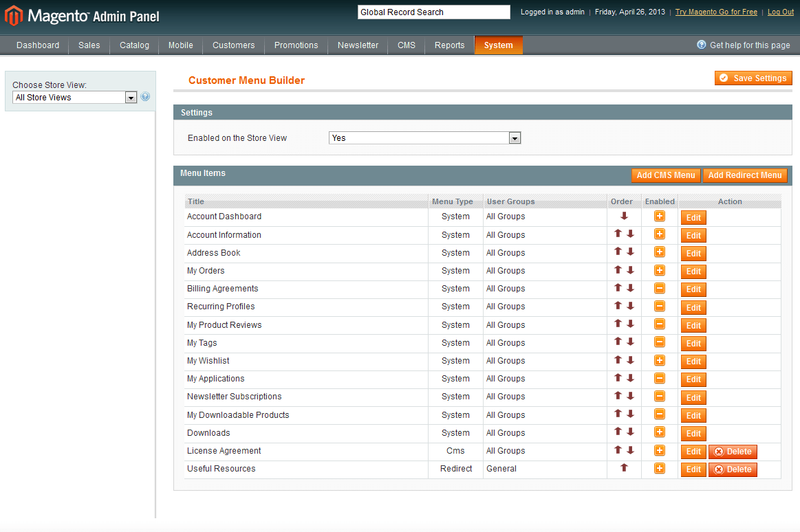Click Add CMS Menu button
800x532 pixels.
coord(666,175)
